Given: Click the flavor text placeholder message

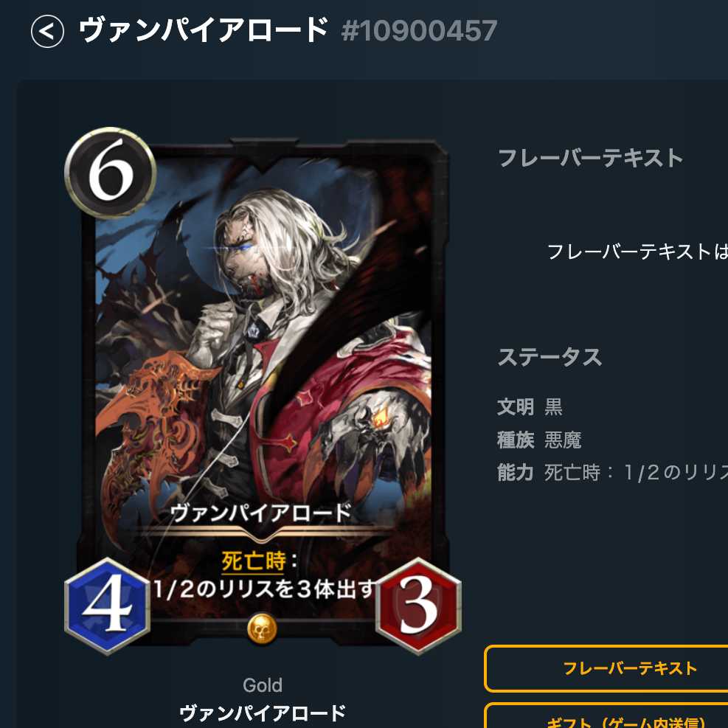Looking at the screenshot, I should (x=637, y=252).
